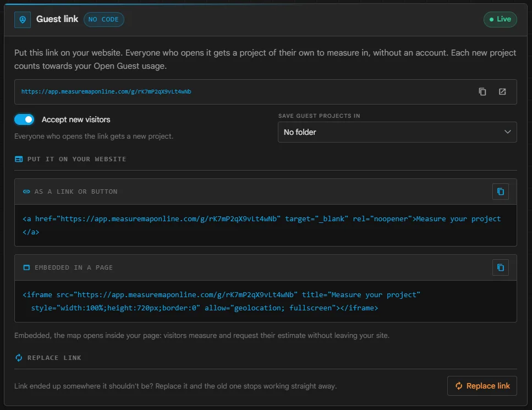The height and width of the screenshot is (410, 532).
Task: Click the anchor tag code snippet
Action: [261, 226]
